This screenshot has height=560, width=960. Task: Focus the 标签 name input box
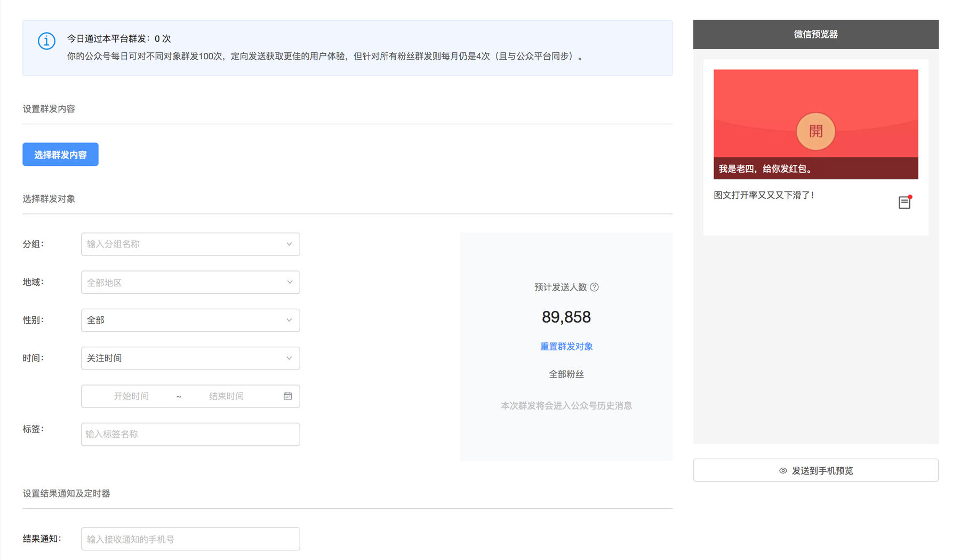[x=190, y=434]
